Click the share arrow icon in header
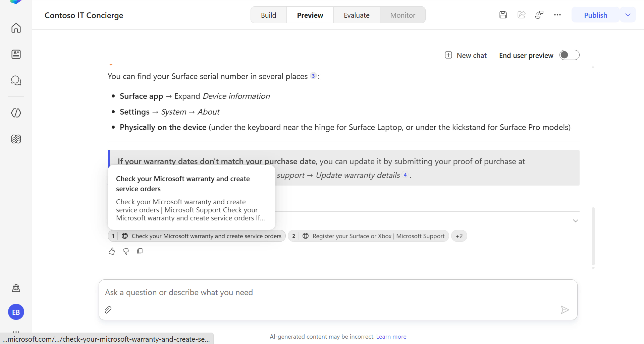This screenshot has height=344, width=644. (x=522, y=15)
